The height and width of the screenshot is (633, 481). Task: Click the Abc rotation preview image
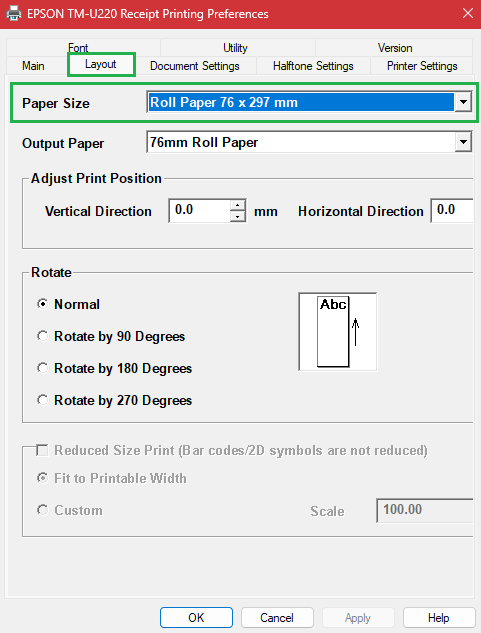pos(338,331)
